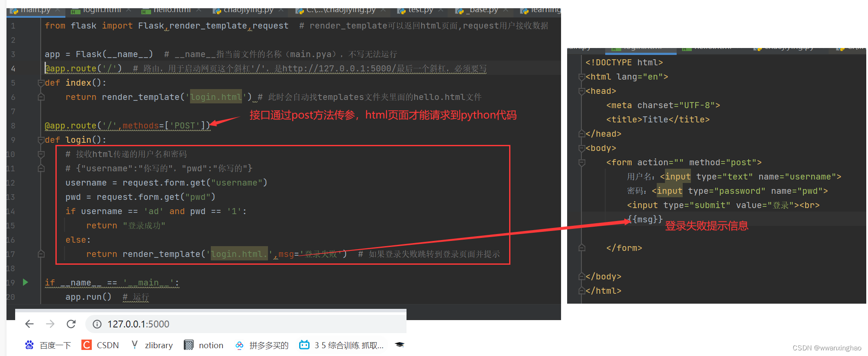Click the red CSDN bookmark icon
Image resolution: width=868 pixels, height=356 pixels.
[x=87, y=345]
